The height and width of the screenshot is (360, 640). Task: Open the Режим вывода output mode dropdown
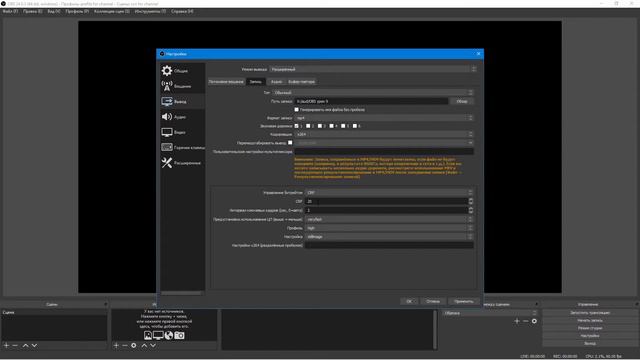pyautogui.click(x=373, y=69)
